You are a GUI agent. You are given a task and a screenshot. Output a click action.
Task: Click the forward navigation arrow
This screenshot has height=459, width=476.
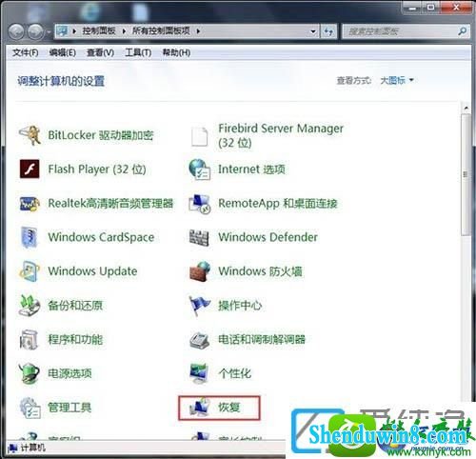[x=35, y=31]
